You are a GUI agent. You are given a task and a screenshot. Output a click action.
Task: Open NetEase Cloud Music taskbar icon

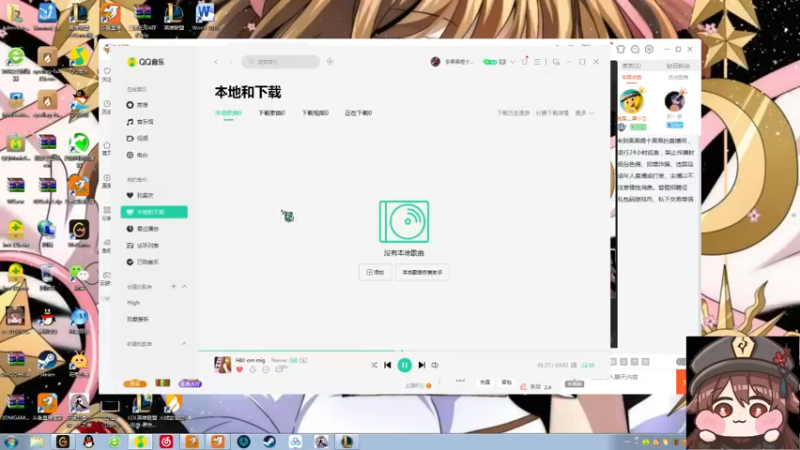pyautogui.click(x=166, y=442)
